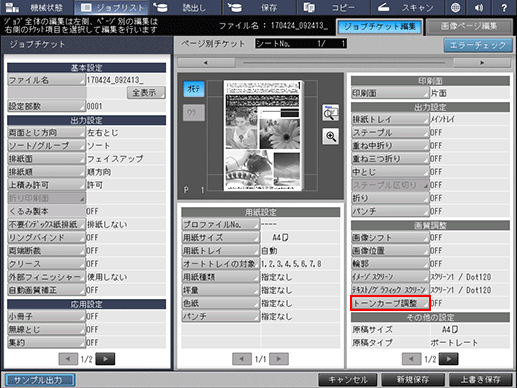Open the 小冊子 booklet setting
The height and width of the screenshot is (388, 517).
tap(46, 316)
